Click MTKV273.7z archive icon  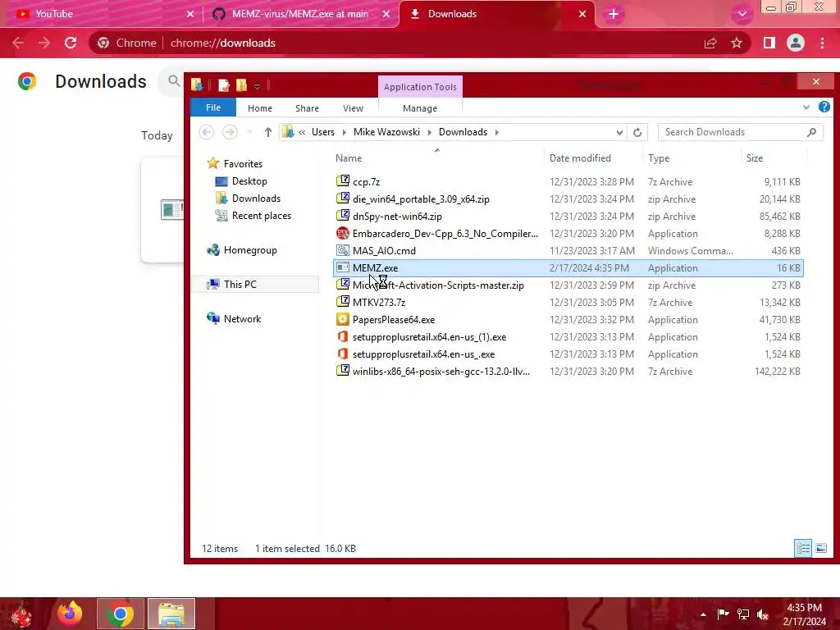coord(343,302)
